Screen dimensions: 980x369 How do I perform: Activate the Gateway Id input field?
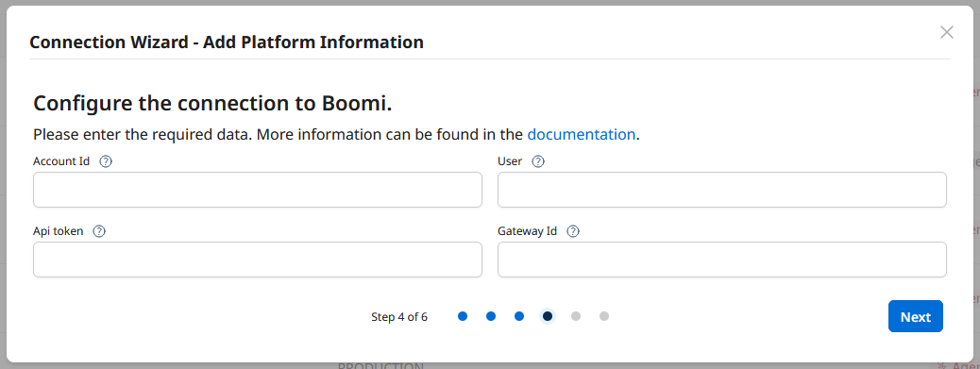pos(722,260)
